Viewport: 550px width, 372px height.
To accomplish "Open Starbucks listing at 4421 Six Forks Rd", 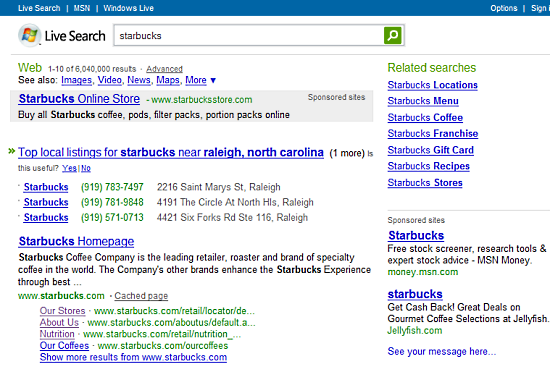I will [46, 217].
